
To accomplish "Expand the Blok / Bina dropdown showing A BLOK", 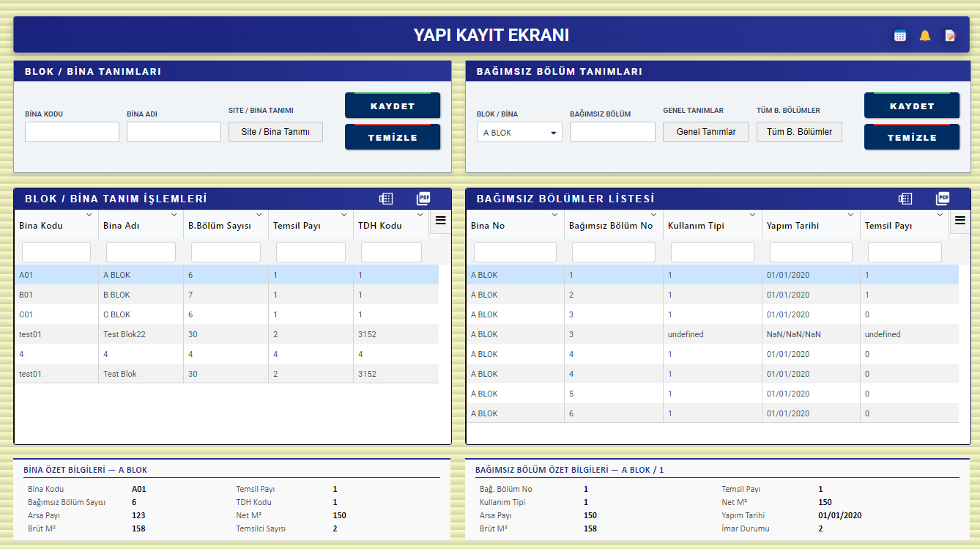I will [x=519, y=133].
